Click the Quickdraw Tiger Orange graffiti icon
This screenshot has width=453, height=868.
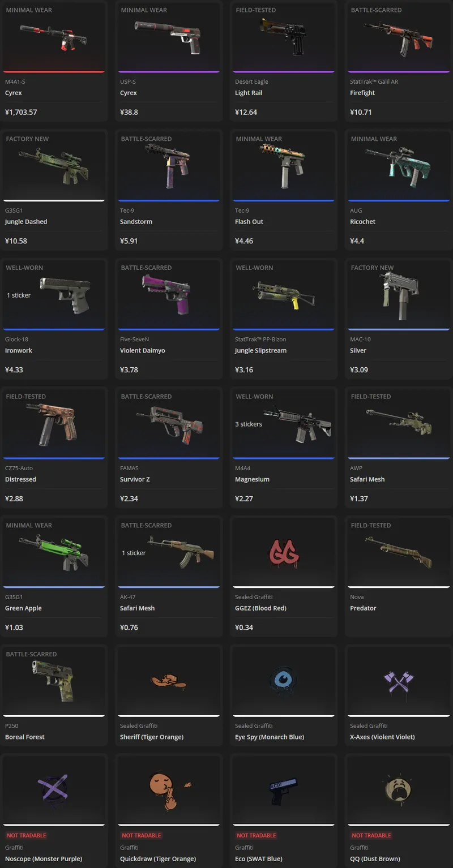tap(169, 789)
